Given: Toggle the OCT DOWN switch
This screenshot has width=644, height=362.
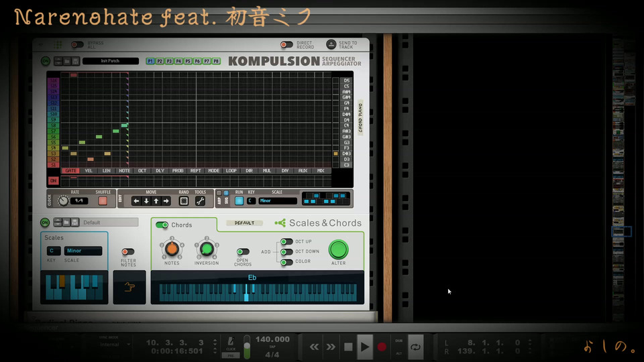Looking at the screenshot, I should click(286, 251).
